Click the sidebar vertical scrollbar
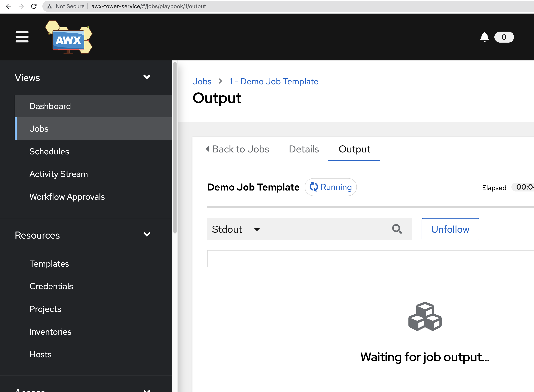The height and width of the screenshot is (392, 534). tap(175, 147)
